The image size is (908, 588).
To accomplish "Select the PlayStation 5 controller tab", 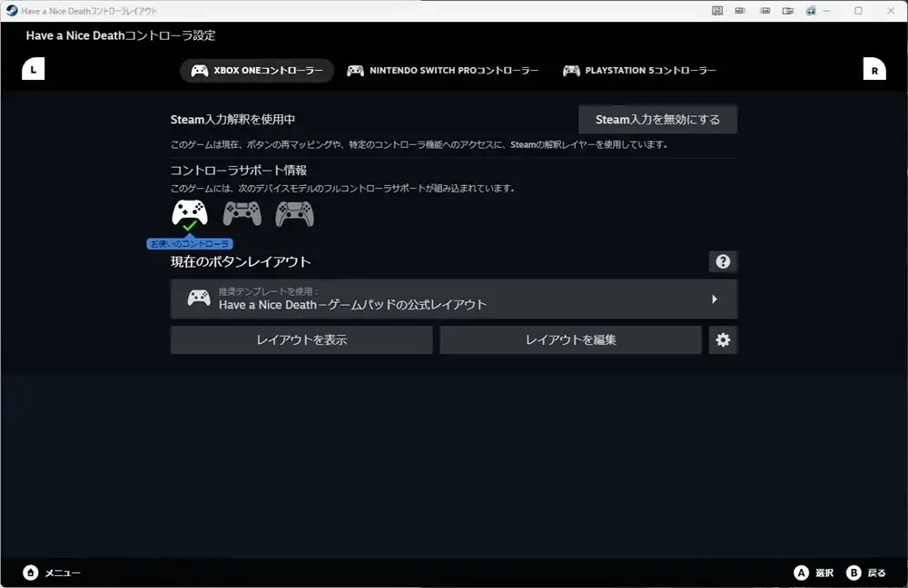I will point(639,71).
